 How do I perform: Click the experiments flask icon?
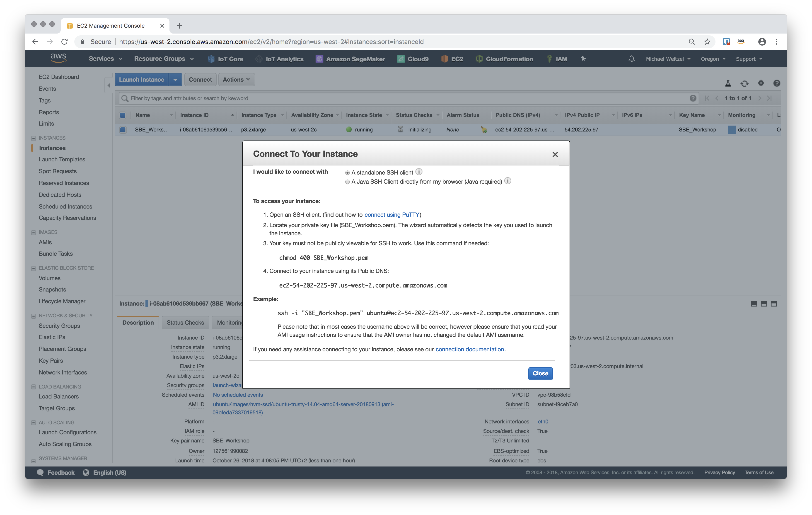(728, 83)
